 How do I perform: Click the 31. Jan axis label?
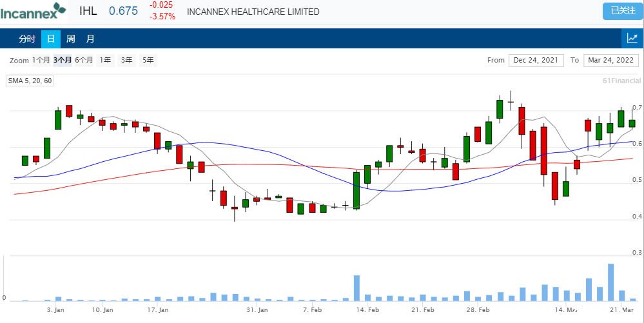tap(257, 310)
